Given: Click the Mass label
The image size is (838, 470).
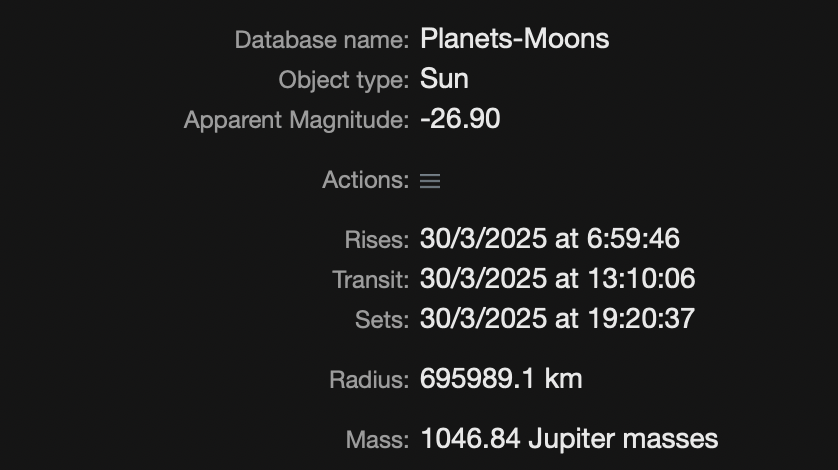Looking at the screenshot, I should point(377,440).
